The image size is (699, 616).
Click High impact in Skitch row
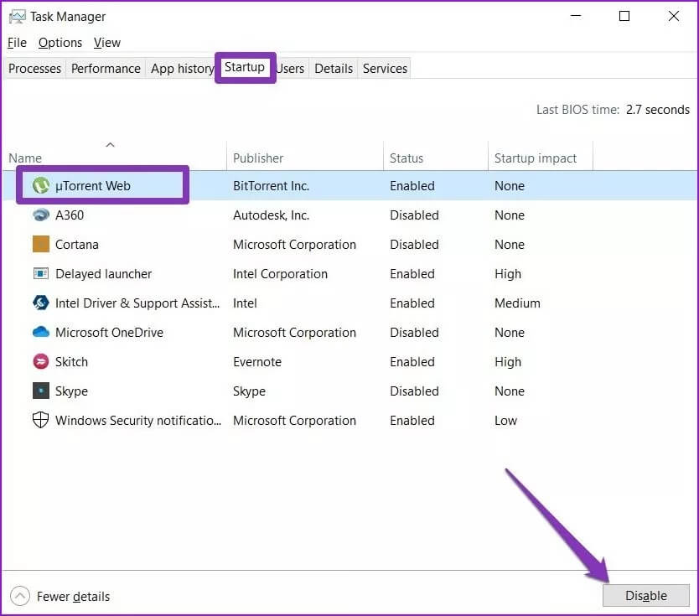click(x=508, y=362)
